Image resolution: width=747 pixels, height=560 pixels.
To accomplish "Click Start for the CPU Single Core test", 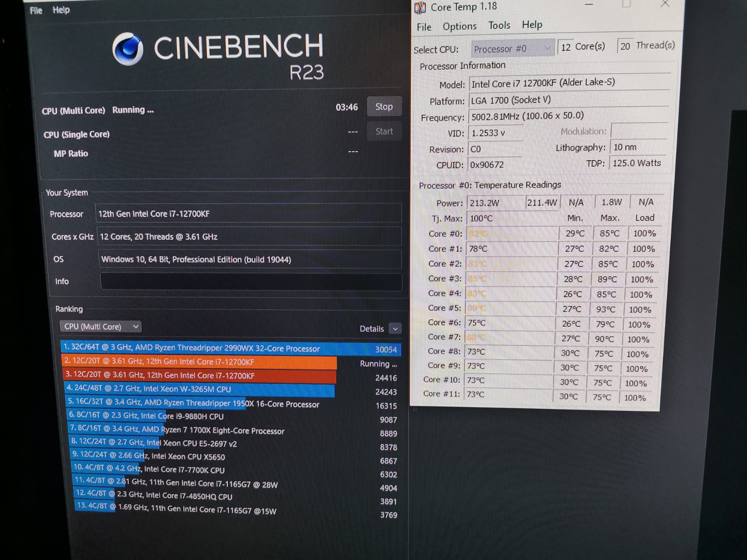I will [384, 132].
